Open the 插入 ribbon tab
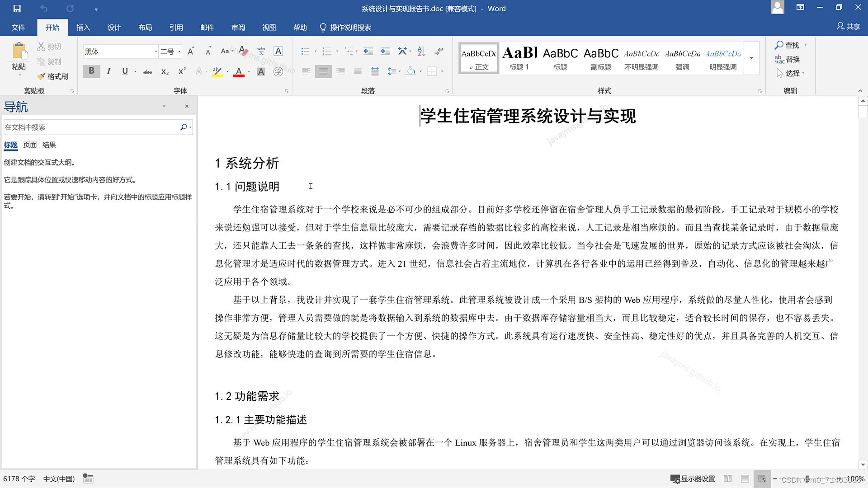The height and width of the screenshot is (488, 868). point(83,28)
